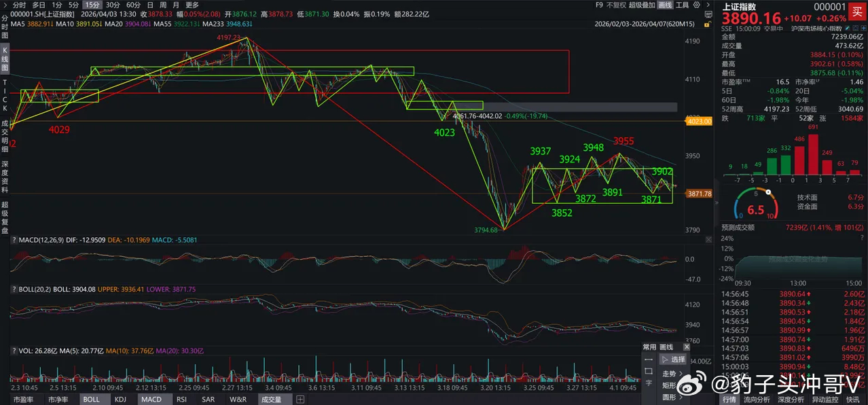Close the drawing tools panel
Viewport: 868px width, 405px height.
click(x=687, y=347)
